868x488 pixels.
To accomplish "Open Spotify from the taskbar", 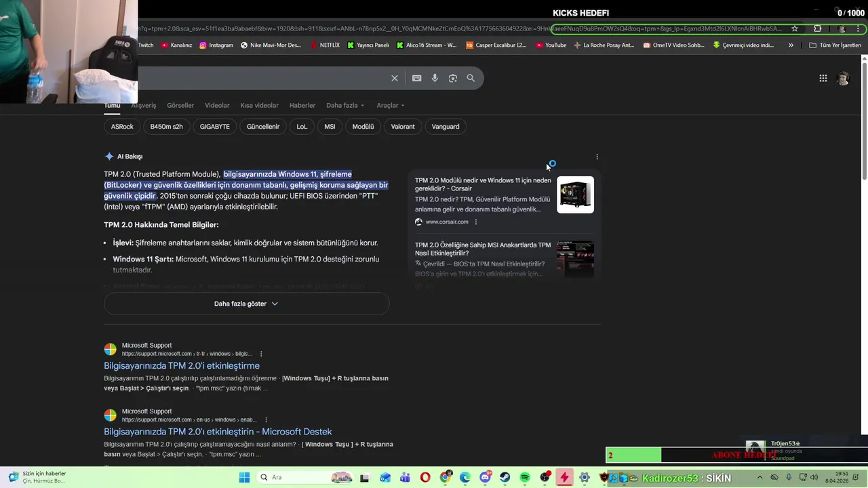I will click(x=525, y=477).
